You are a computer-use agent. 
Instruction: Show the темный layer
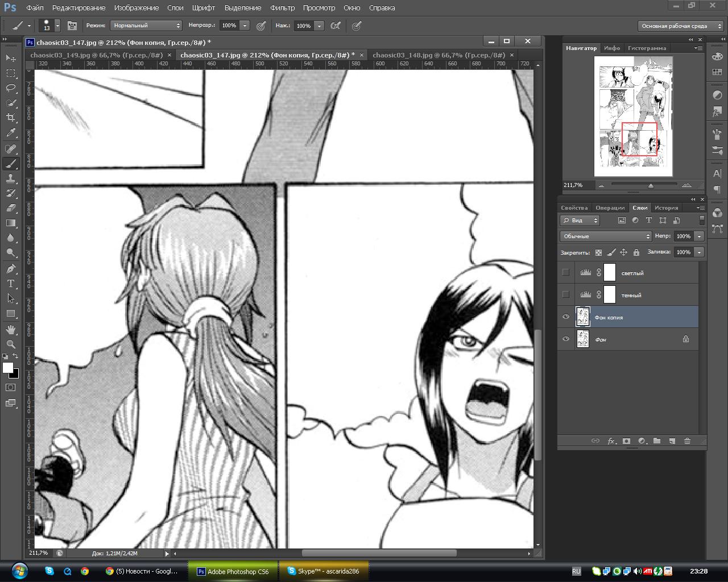pos(565,294)
